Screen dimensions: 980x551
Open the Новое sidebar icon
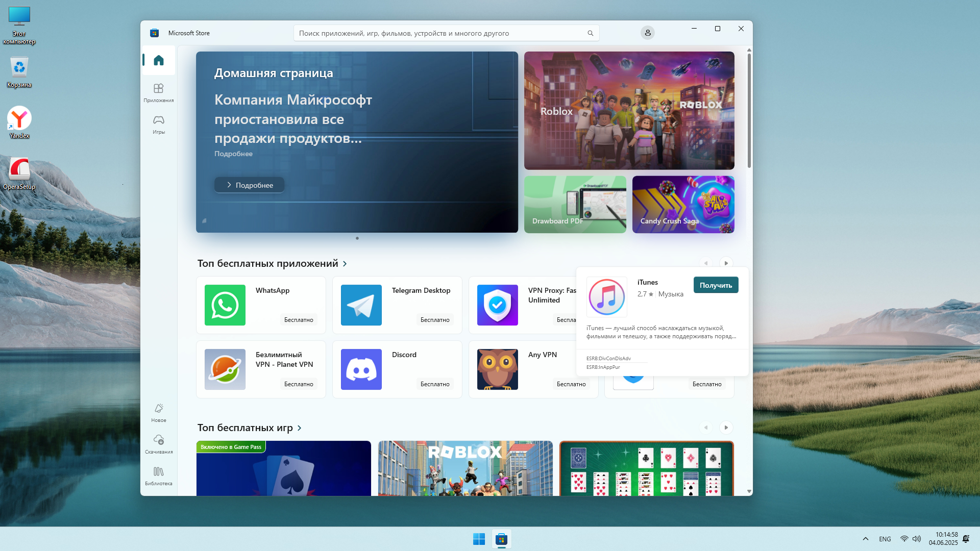(159, 412)
